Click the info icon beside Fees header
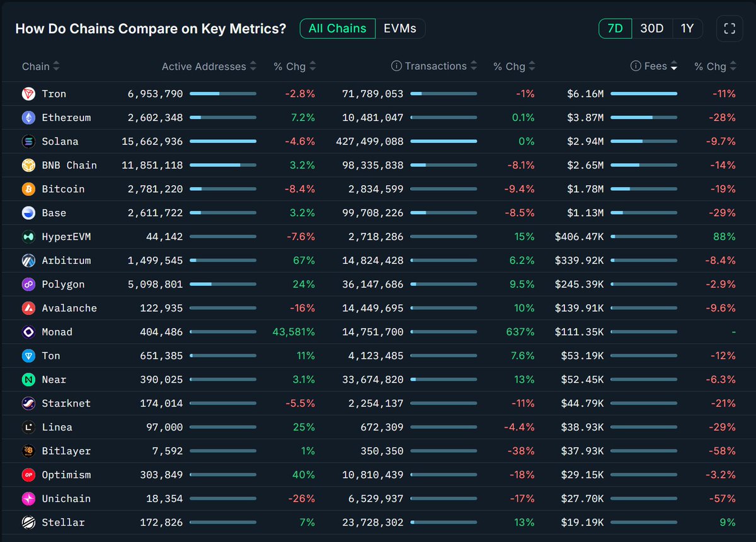Screen dimensions: 756x542 point(636,66)
